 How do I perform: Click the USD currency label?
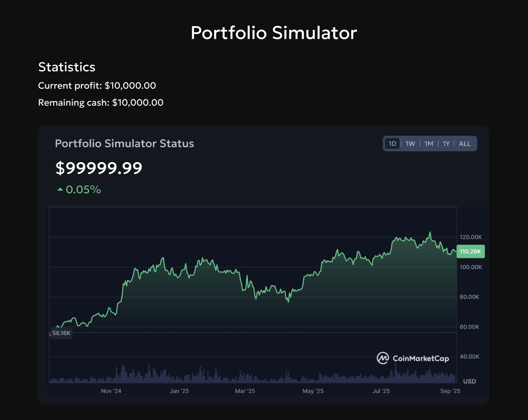tap(470, 381)
